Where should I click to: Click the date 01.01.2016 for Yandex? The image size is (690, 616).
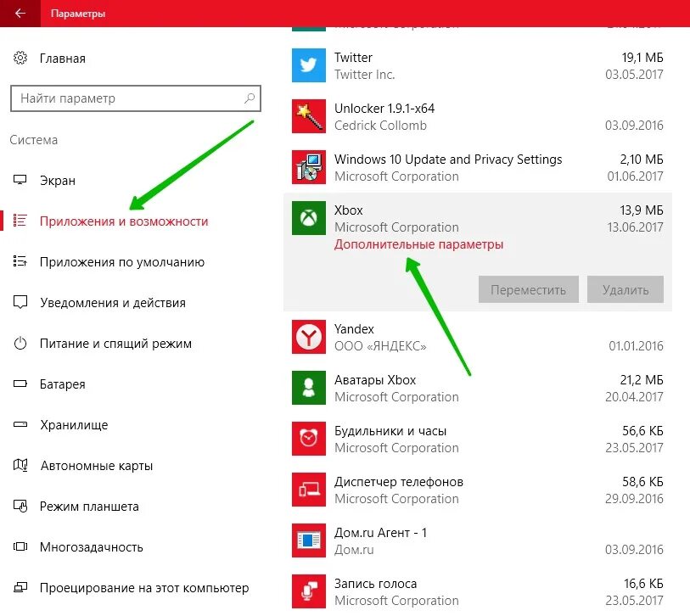636,346
